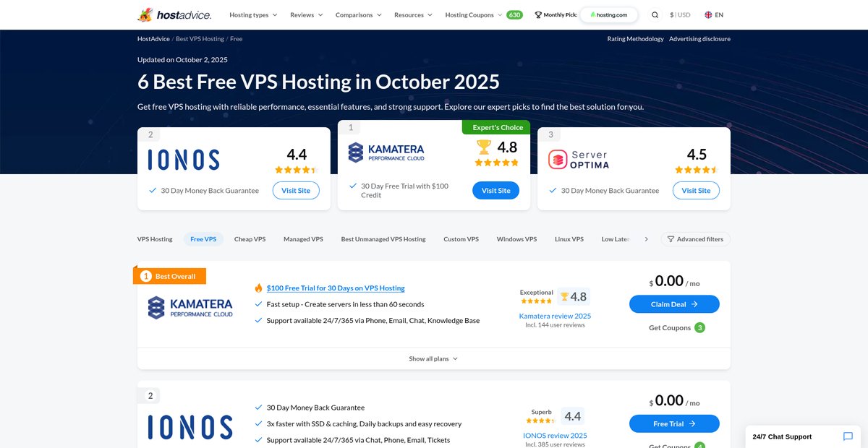The image size is (868, 448).
Task: Click the green coupons badge 3
Action: pos(699,327)
